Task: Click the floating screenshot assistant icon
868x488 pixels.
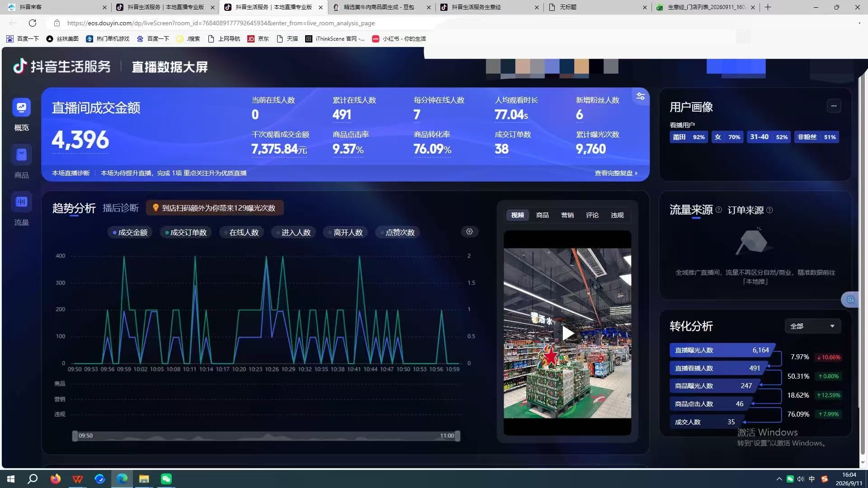Action: pos(850,300)
